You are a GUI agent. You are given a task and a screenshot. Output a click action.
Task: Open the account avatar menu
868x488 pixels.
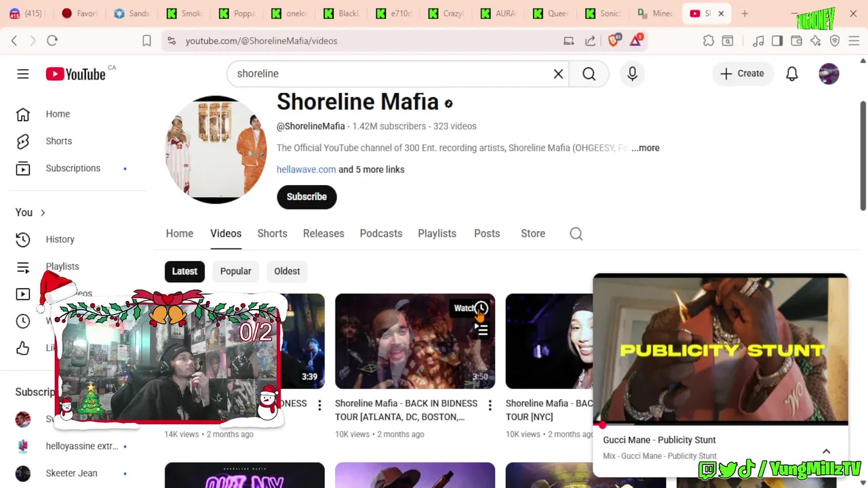(x=829, y=74)
